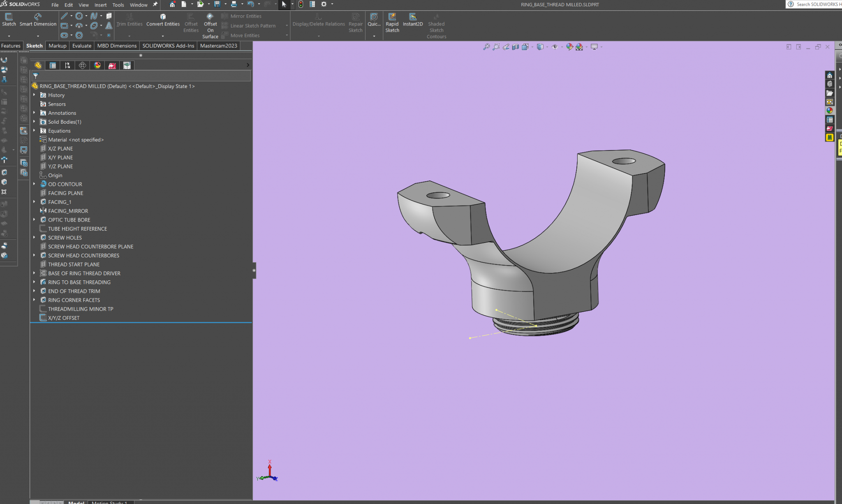Viewport: 842px width, 504px height.
Task: Expand RING TO BASE THREADING feature
Action: click(34, 282)
